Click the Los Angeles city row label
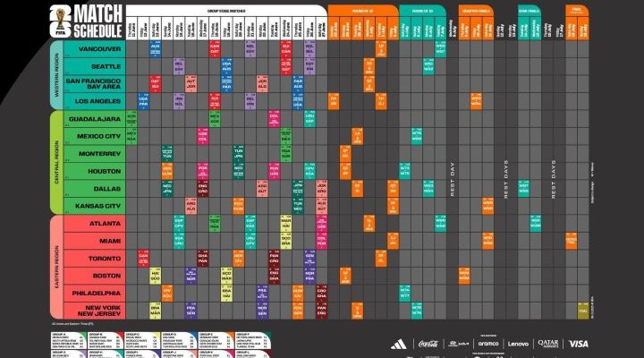644x358 pixels. click(x=94, y=101)
